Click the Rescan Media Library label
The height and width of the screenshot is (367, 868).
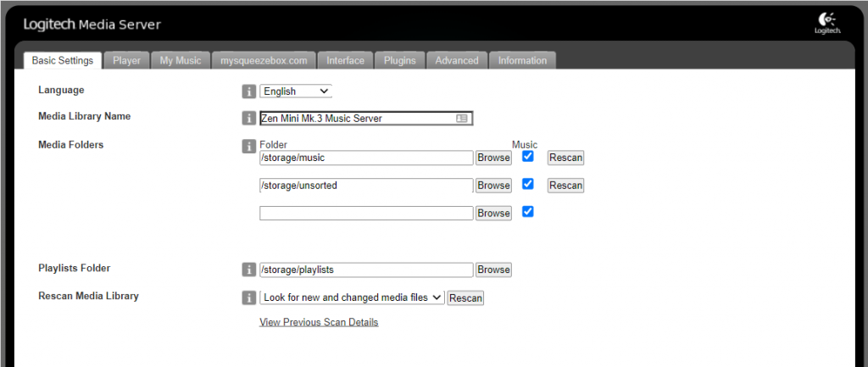pyautogui.click(x=88, y=296)
